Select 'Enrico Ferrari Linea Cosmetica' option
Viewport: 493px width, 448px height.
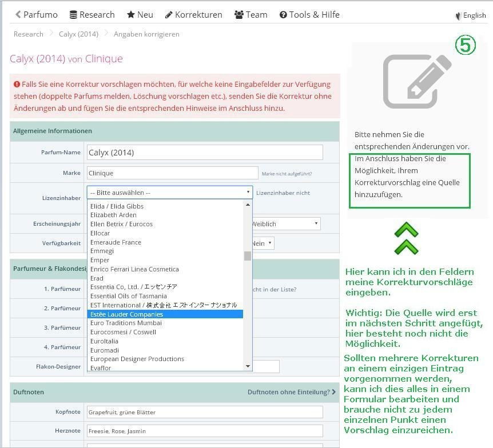165,269
